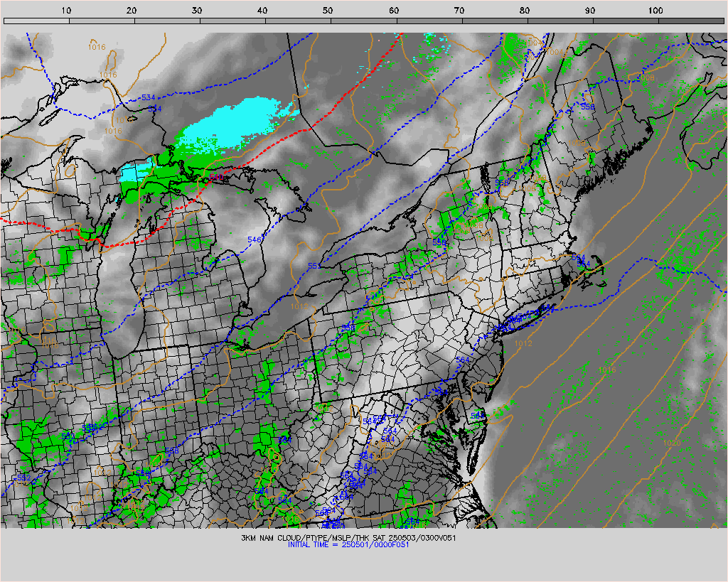Click the scale label 70
This screenshot has height=582, width=728.
point(459,10)
